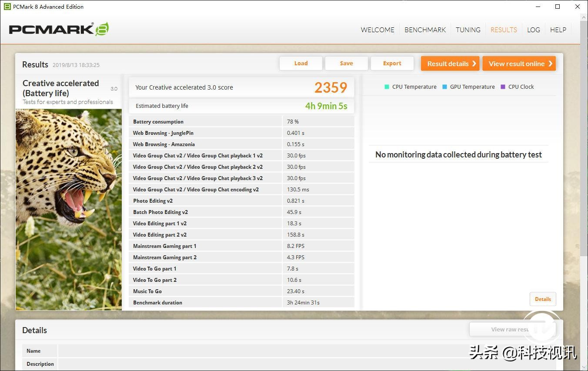Toggle the CPU Clock legend swatch
The width and height of the screenshot is (588, 371).
coord(503,87)
